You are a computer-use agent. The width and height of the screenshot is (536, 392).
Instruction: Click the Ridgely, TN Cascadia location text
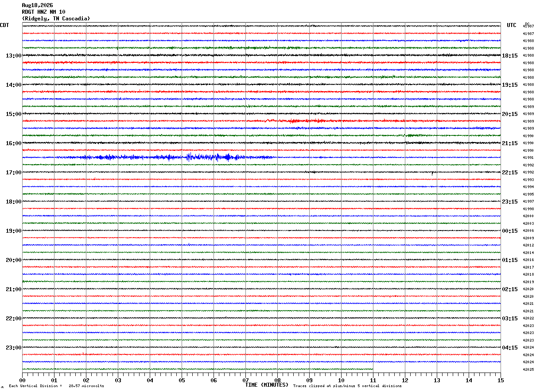[56, 19]
